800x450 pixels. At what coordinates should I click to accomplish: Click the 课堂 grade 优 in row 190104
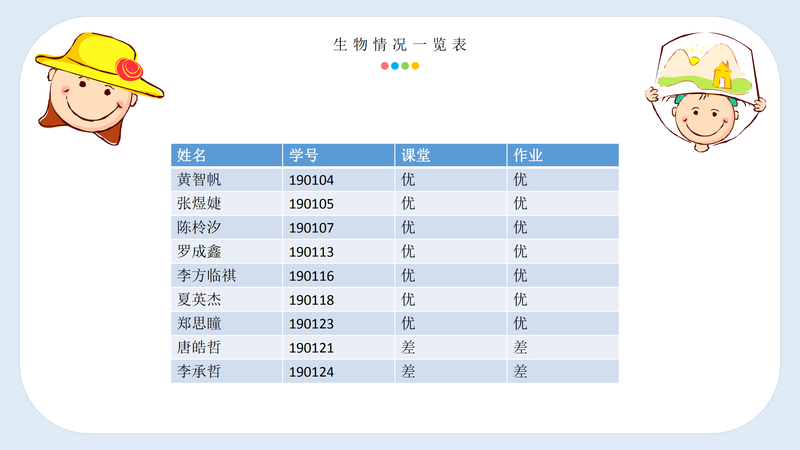[408, 180]
